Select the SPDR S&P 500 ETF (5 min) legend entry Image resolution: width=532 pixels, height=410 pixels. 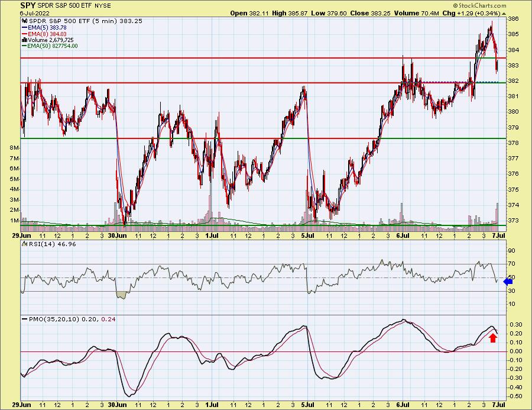click(x=86, y=21)
